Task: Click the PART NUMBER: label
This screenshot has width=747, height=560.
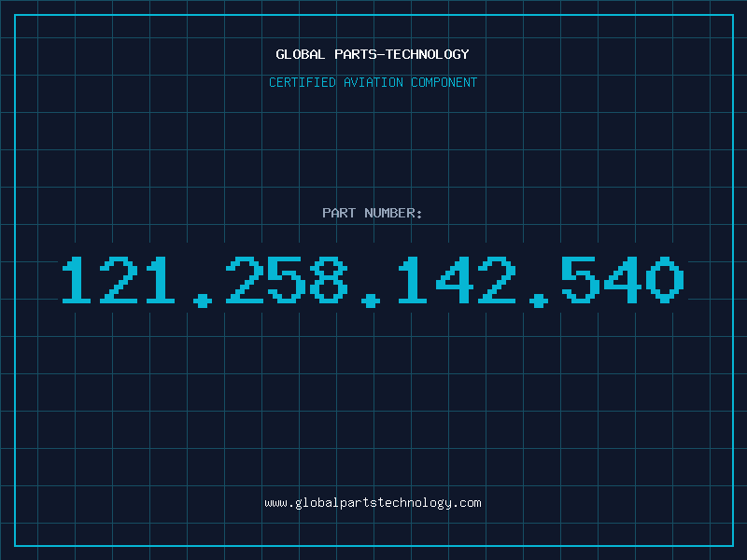Action: (373, 213)
